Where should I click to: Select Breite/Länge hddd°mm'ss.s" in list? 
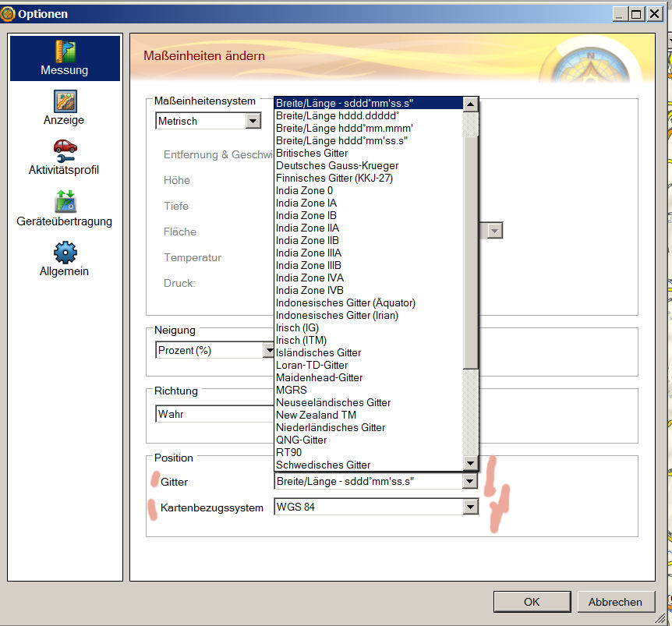pos(369,140)
